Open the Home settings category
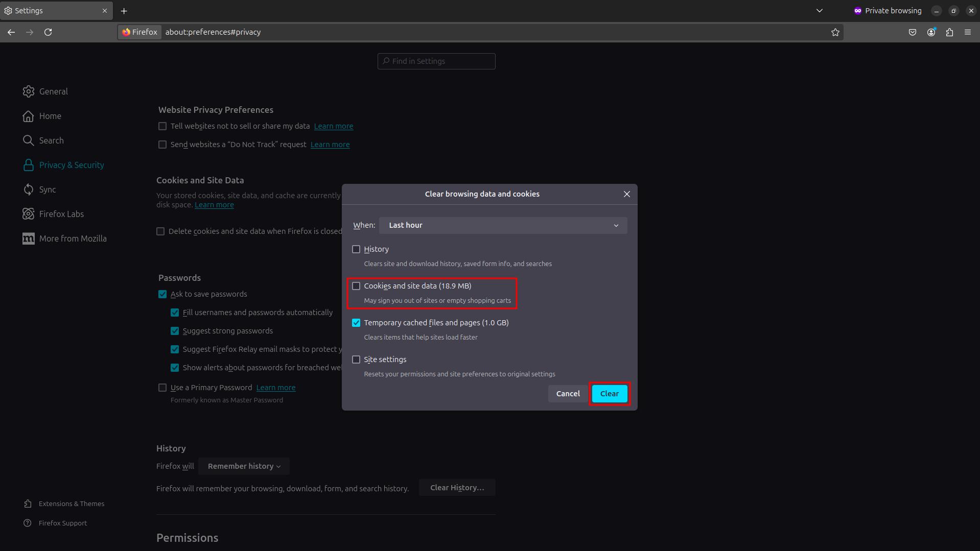 tap(42, 116)
